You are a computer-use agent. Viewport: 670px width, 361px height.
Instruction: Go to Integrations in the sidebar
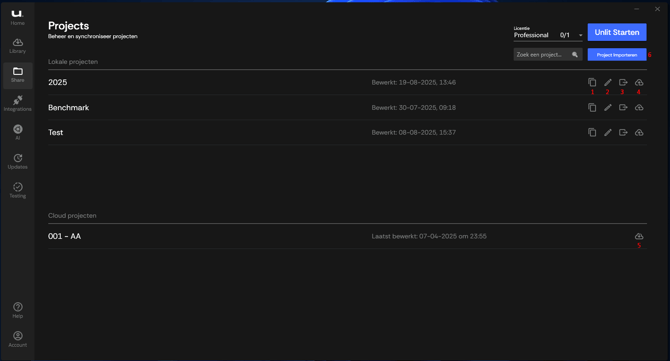click(x=18, y=104)
